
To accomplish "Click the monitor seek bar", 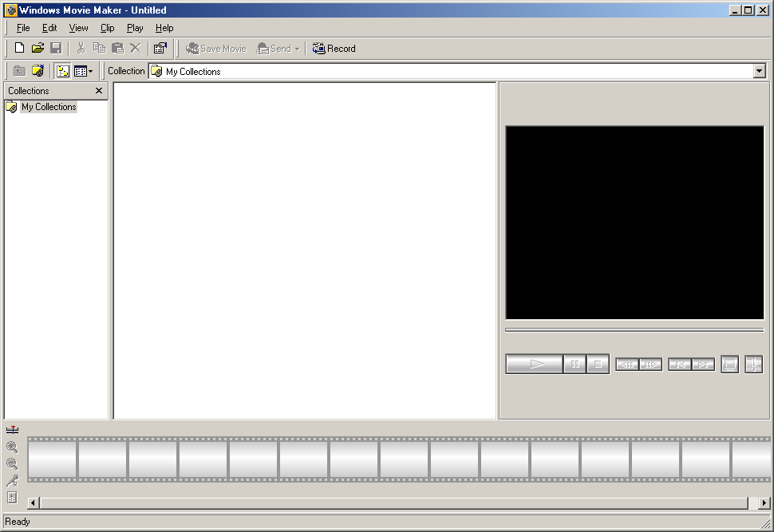I will coord(634,329).
